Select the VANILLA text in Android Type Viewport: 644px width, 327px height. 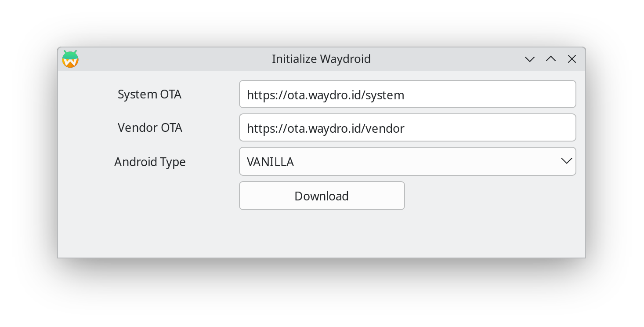[270, 162]
